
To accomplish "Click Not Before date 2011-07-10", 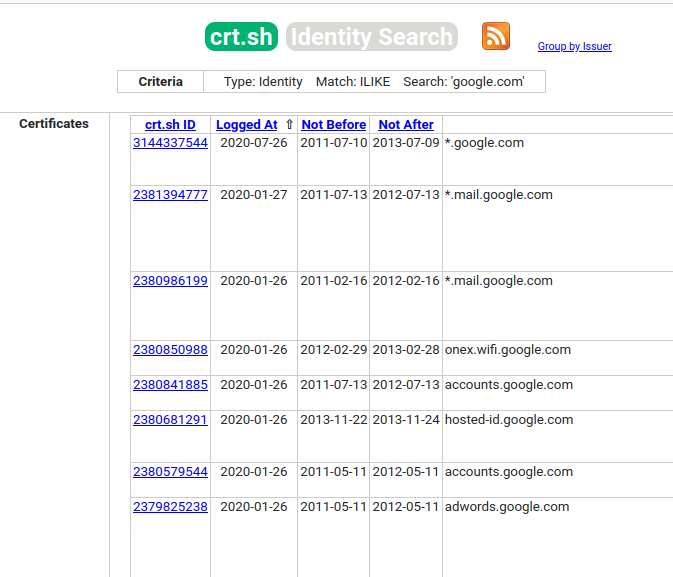I will pos(333,143).
